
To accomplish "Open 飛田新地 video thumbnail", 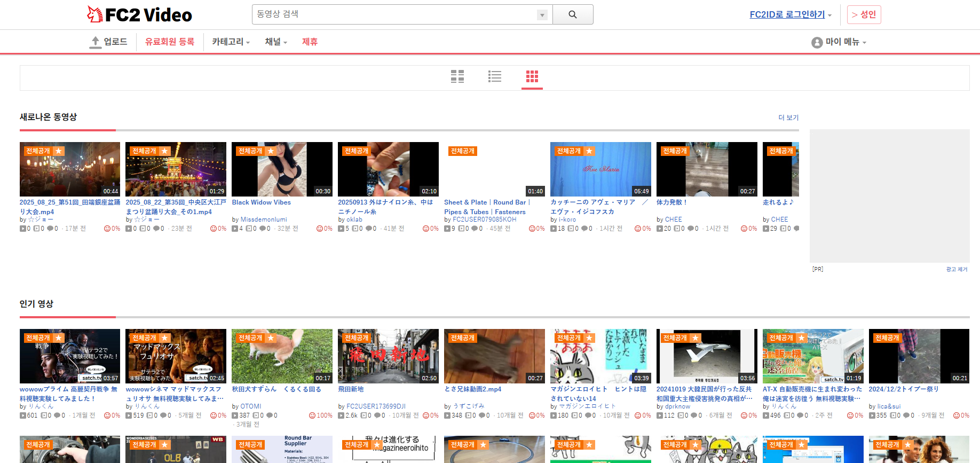I will [x=388, y=356].
